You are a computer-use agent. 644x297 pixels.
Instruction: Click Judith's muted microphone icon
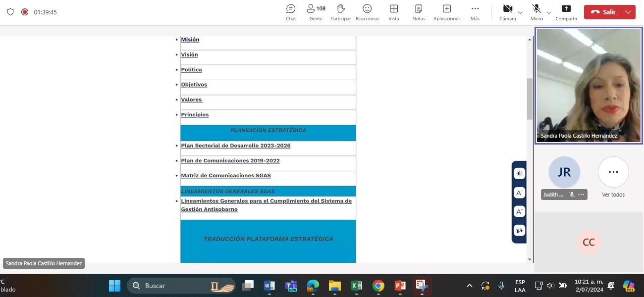click(x=572, y=195)
